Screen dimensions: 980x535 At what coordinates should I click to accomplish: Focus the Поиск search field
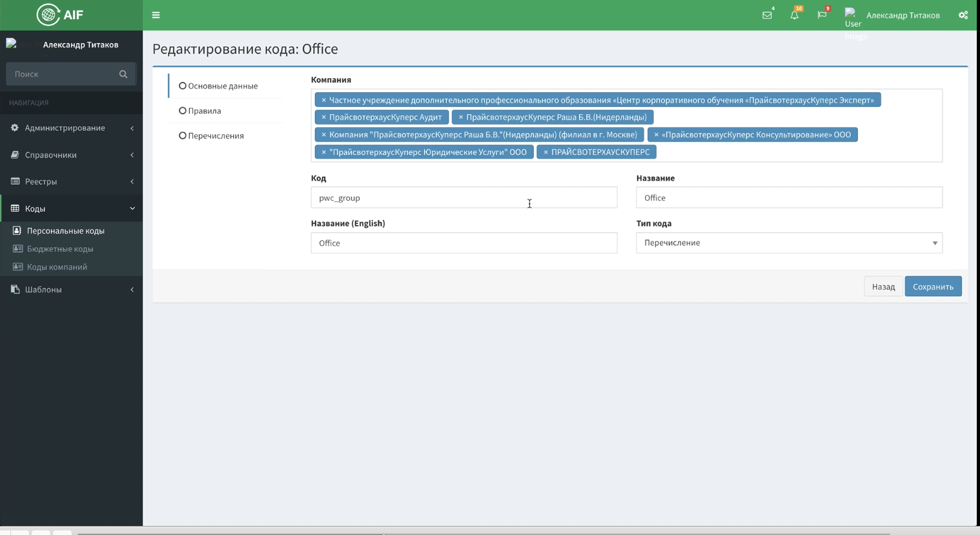tap(62, 74)
